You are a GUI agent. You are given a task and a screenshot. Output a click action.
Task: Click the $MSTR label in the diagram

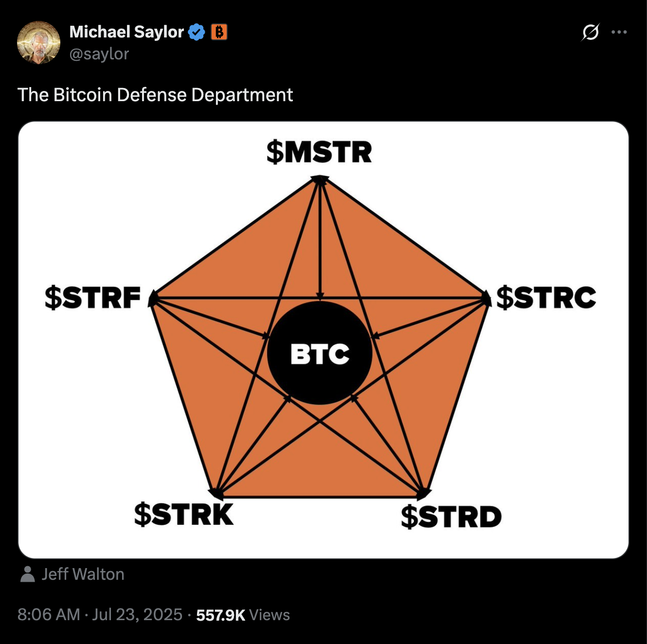(x=319, y=152)
